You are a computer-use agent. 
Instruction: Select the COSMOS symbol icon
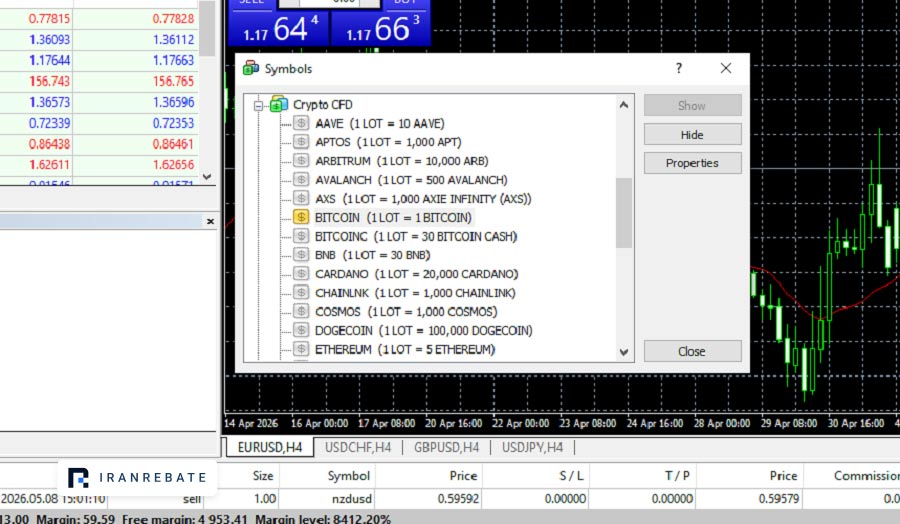click(301, 311)
